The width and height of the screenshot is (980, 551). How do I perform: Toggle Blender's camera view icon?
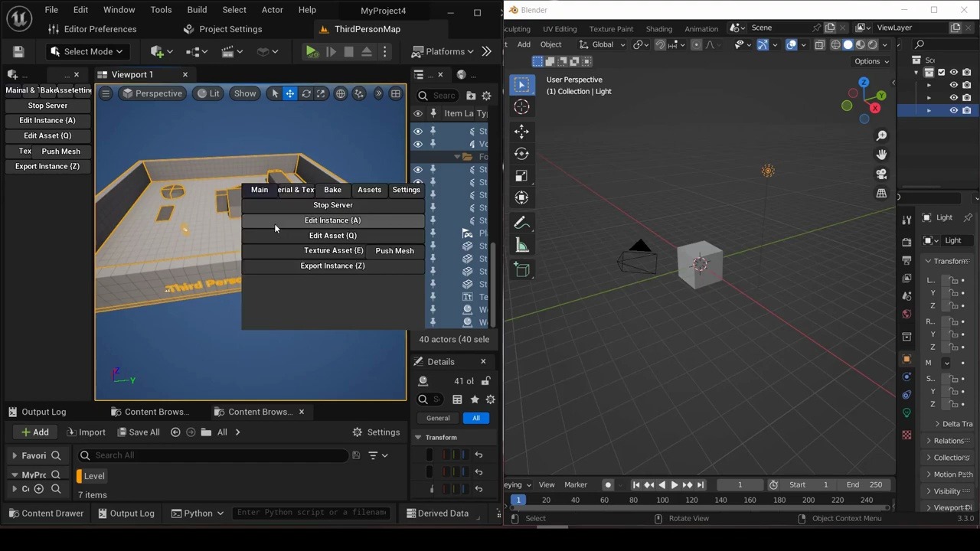pyautogui.click(x=881, y=174)
